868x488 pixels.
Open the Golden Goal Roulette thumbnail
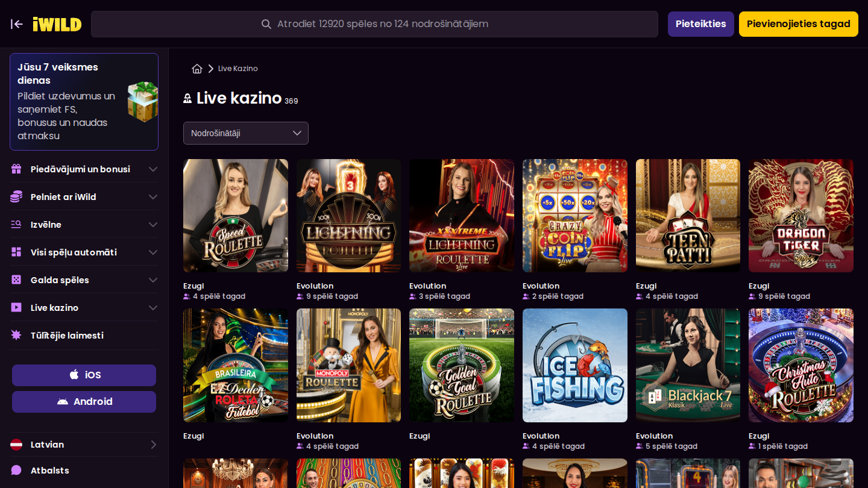(x=462, y=366)
